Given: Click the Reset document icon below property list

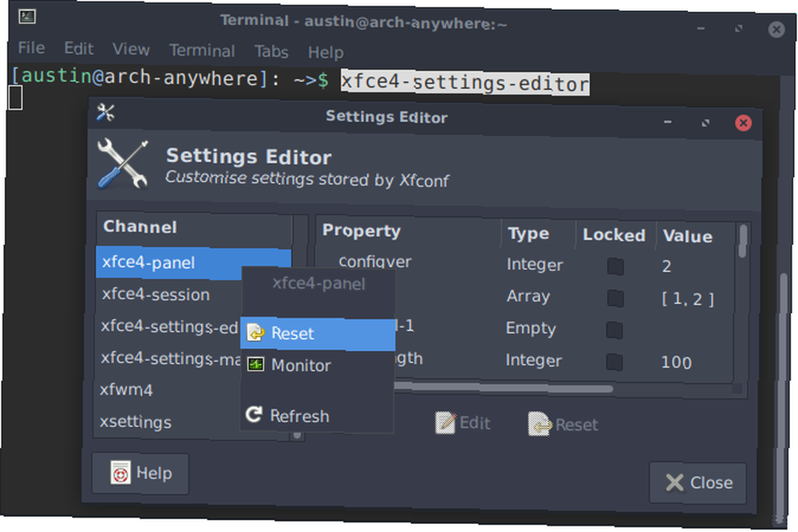Looking at the screenshot, I should (540, 424).
